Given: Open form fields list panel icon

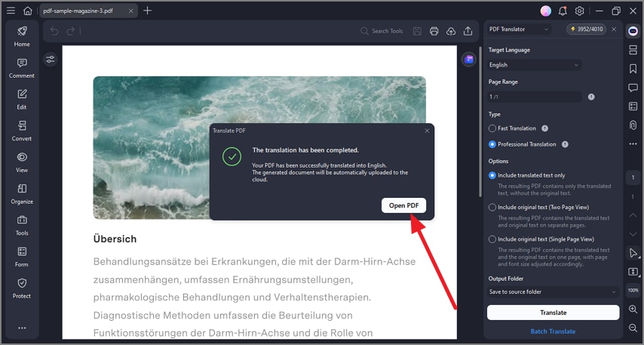Looking at the screenshot, I should [633, 106].
